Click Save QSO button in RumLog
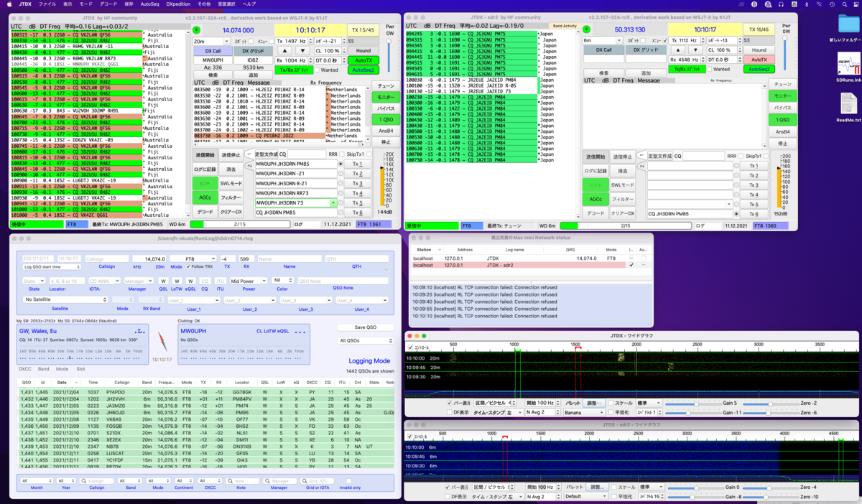Screen dimensions: 862x504 (366, 327)
